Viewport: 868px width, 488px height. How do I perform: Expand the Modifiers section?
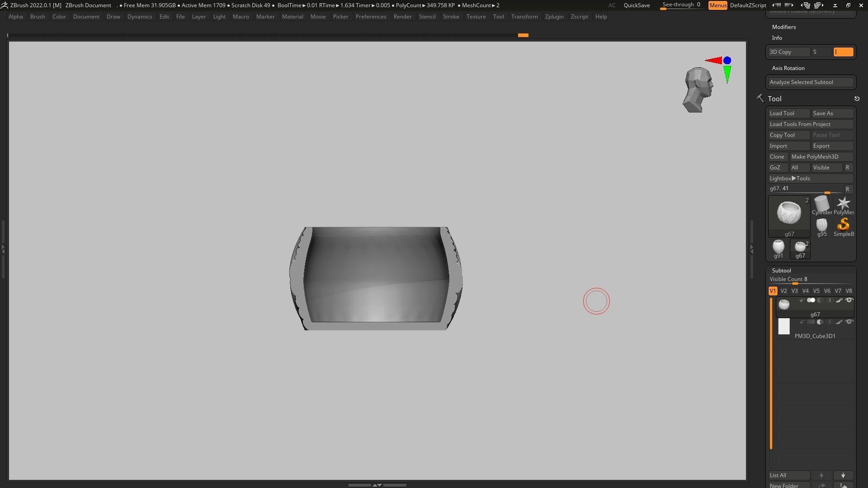click(783, 27)
